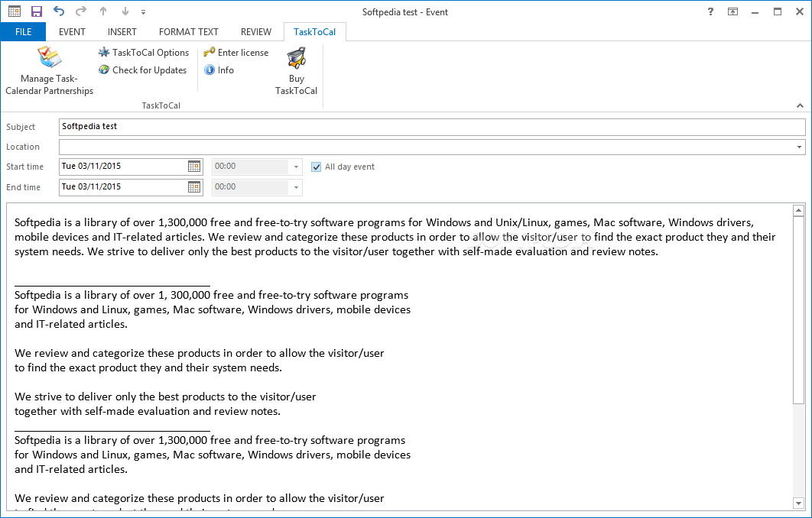Open TaskToCal Options
The height and width of the screenshot is (518, 812).
[144, 52]
